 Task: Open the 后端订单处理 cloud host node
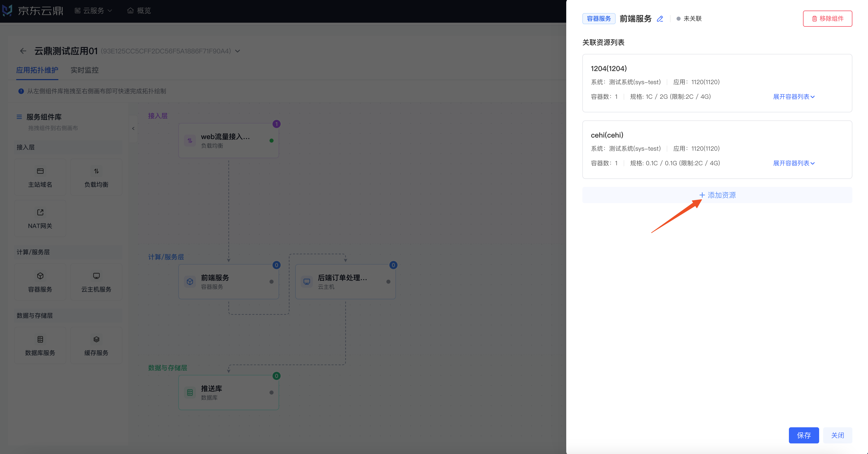345,282
